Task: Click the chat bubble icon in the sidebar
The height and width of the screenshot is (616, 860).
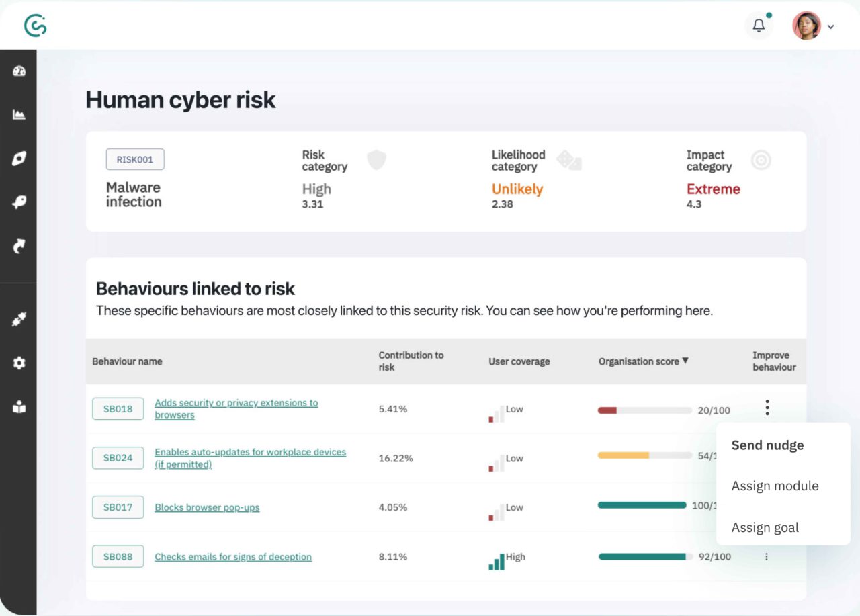Action: point(18,202)
